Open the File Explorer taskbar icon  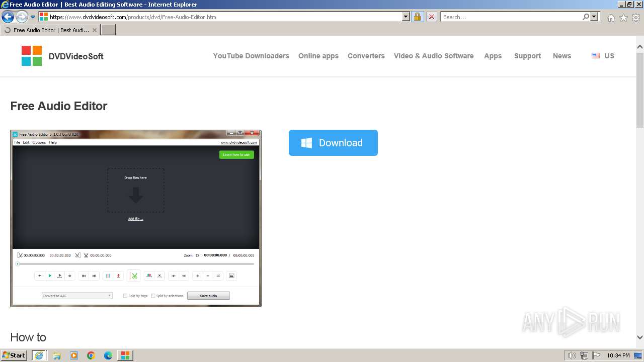pyautogui.click(x=57, y=355)
